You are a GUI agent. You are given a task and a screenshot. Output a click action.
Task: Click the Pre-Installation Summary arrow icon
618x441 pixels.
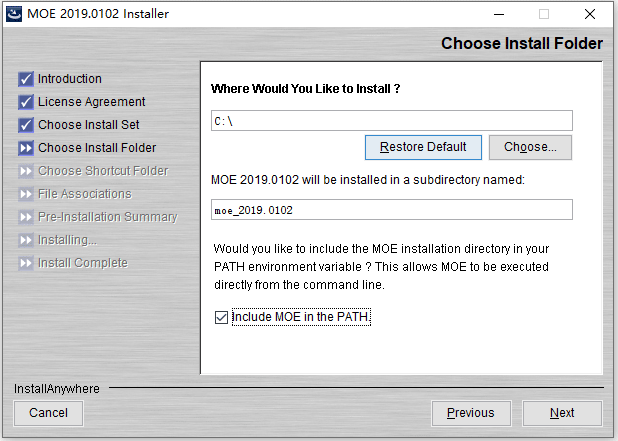click(26, 217)
